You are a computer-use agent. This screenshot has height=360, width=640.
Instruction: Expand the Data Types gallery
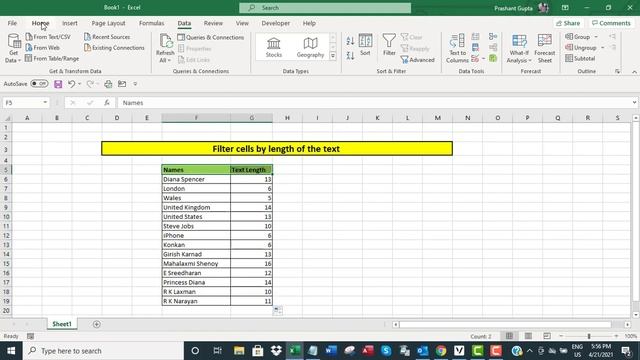click(333, 56)
